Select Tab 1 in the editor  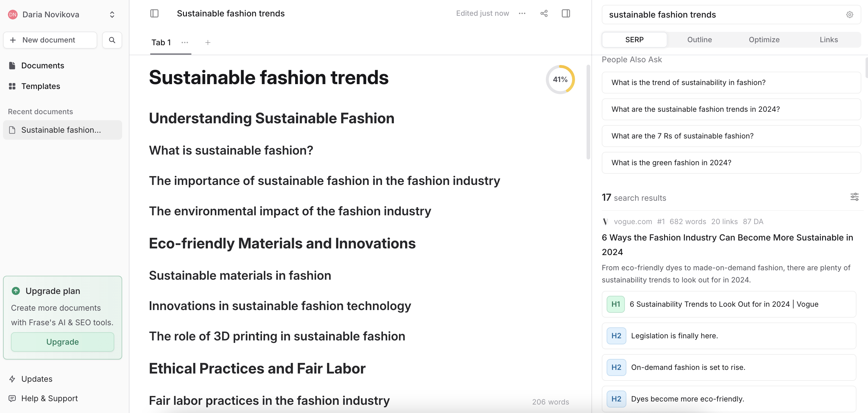161,43
